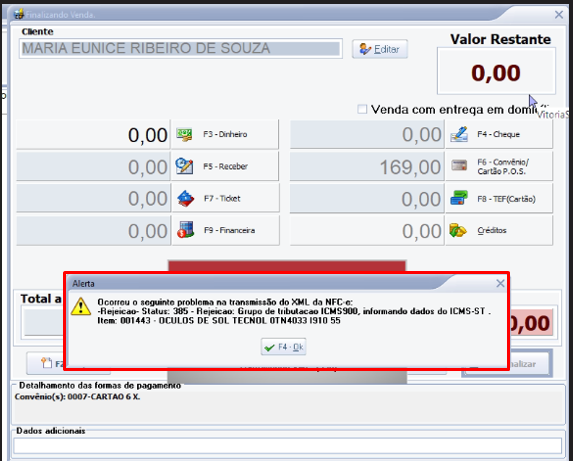The image size is (573, 461).
Task: Click the Créditos amount field
Action: coord(367,231)
